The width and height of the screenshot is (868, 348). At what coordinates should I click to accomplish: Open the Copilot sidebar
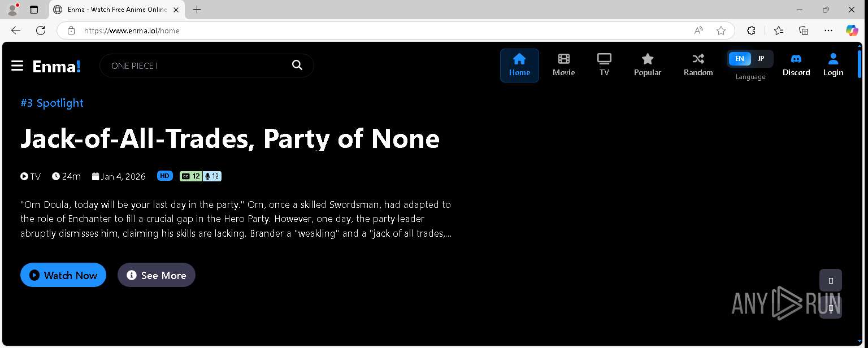pos(852,31)
